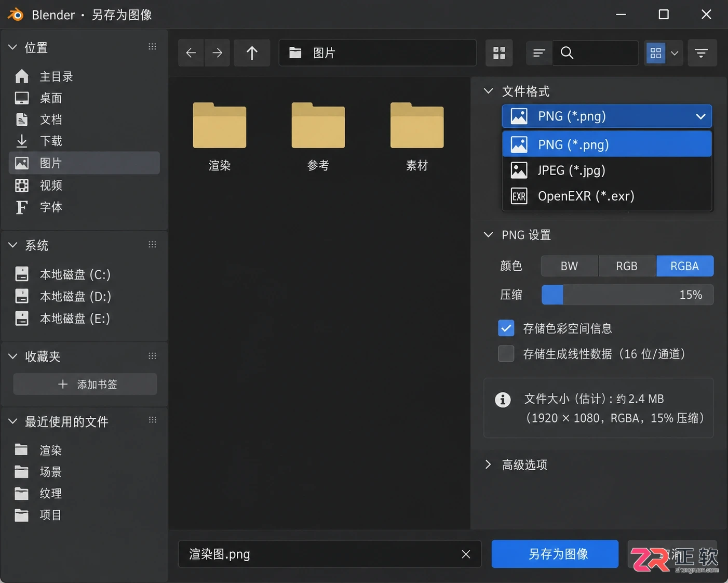Choose OpenEXR (*.exr) from format list
The image size is (728, 583).
click(x=607, y=196)
